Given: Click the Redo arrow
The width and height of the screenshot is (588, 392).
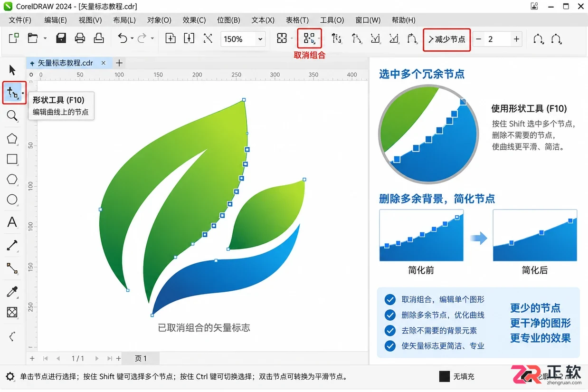Looking at the screenshot, I should [x=142, y=38].
